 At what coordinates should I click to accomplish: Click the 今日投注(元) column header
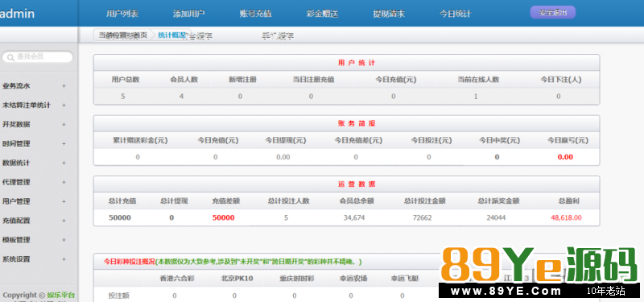coord(431,140)
